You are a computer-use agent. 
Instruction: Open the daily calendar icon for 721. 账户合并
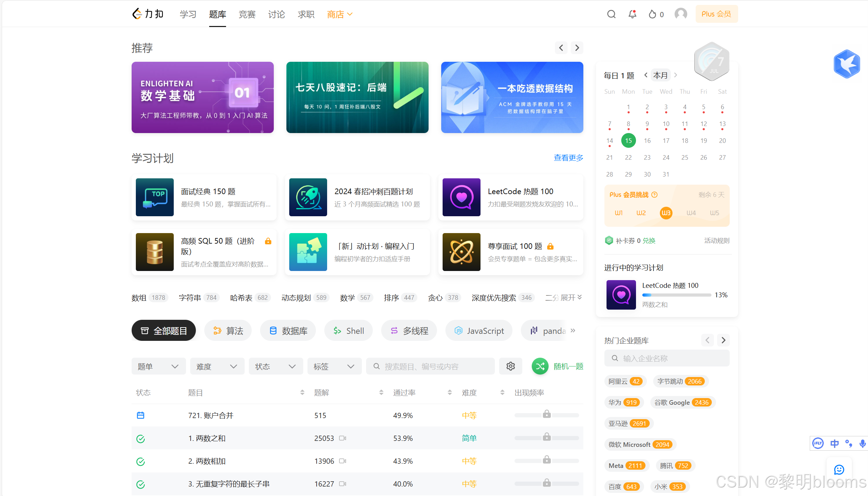click(140, 415)
